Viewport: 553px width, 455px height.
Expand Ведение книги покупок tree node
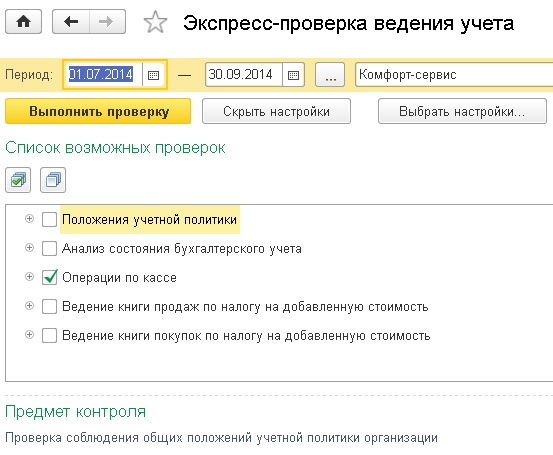pyautogui.click(x=30, y=335)
